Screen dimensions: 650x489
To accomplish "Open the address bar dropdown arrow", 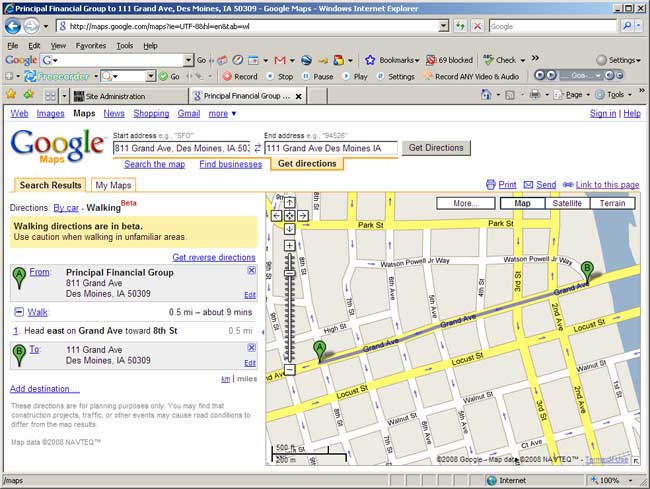I will pyautogui.click(x=444, y=26).
